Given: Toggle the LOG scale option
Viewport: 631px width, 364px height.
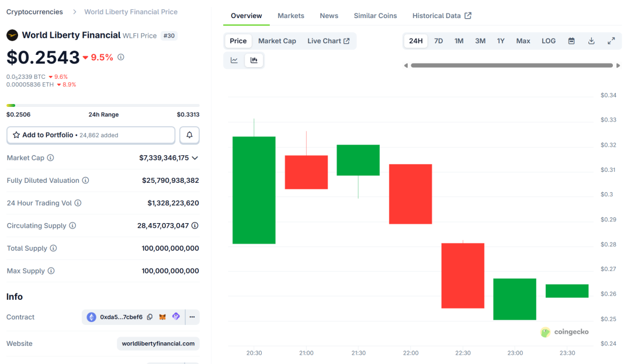Looking at the screenshot, I should tap(549, 41).
